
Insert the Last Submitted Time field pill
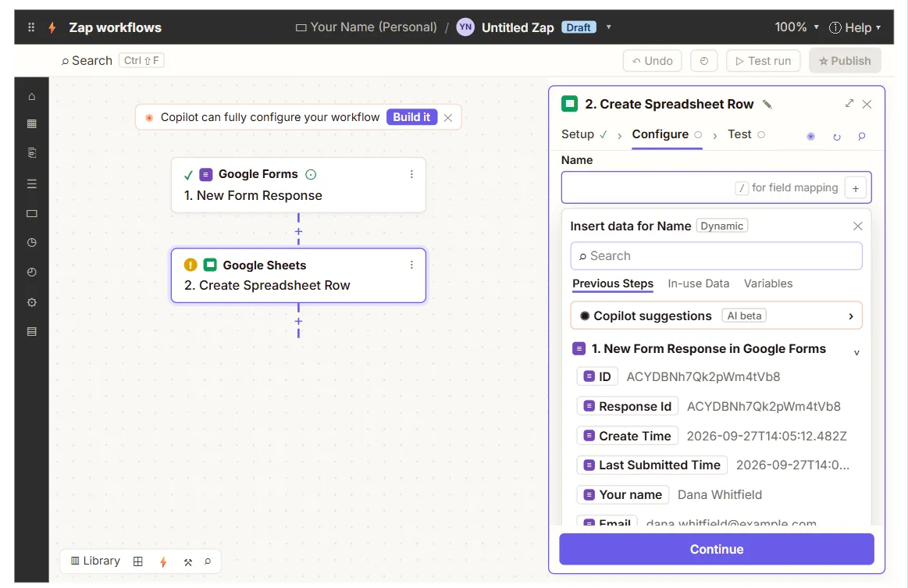point(651,465)
